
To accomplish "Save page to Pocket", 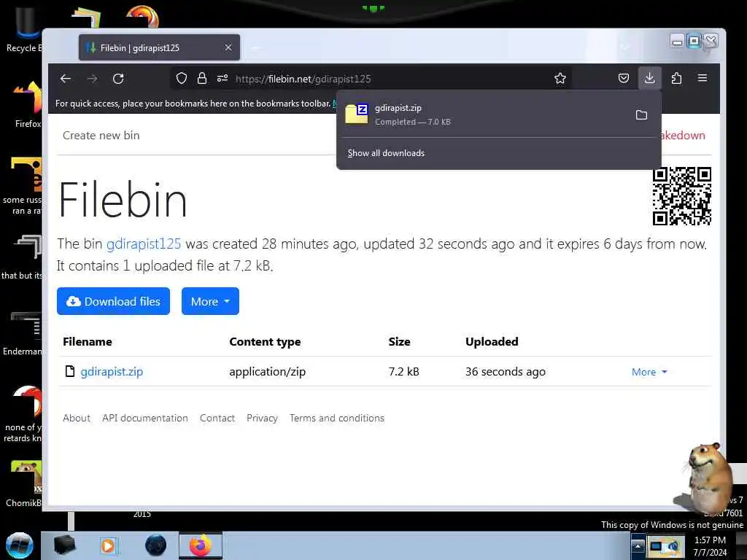I will 624,78.
